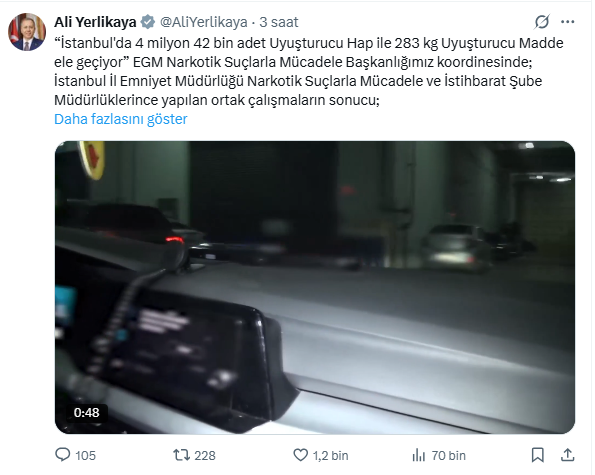The height and width of the screenshot is (475, 595).
Task: Click the 1,2 bin likes count
Action: (330, 455)
